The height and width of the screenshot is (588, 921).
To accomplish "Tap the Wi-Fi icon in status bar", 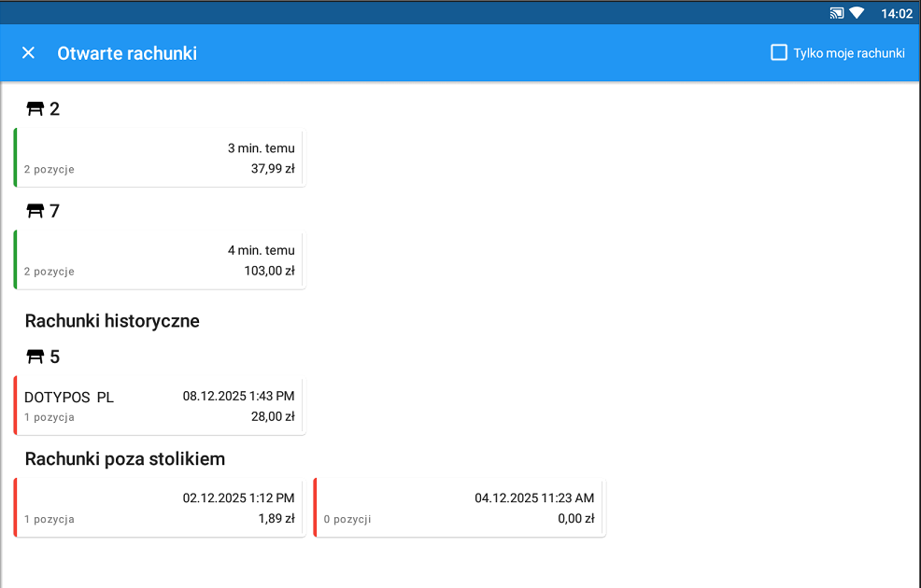I will coord(857,13).
